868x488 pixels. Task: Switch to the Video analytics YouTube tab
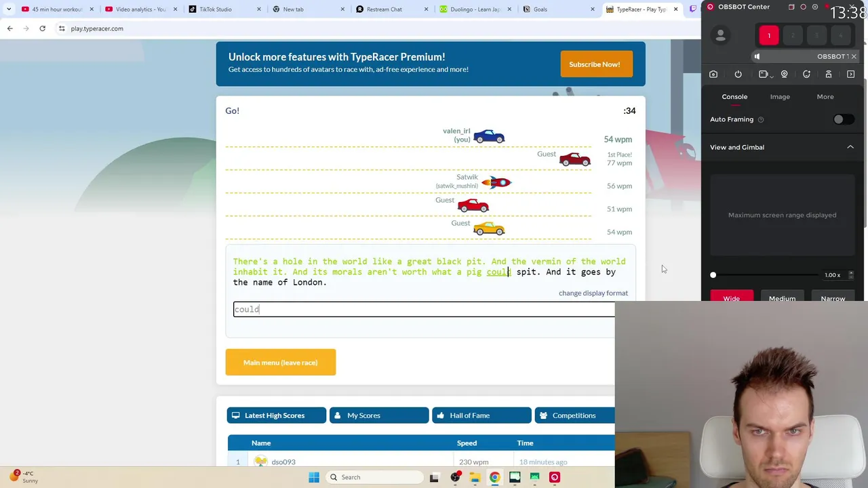tap(140, 9)
